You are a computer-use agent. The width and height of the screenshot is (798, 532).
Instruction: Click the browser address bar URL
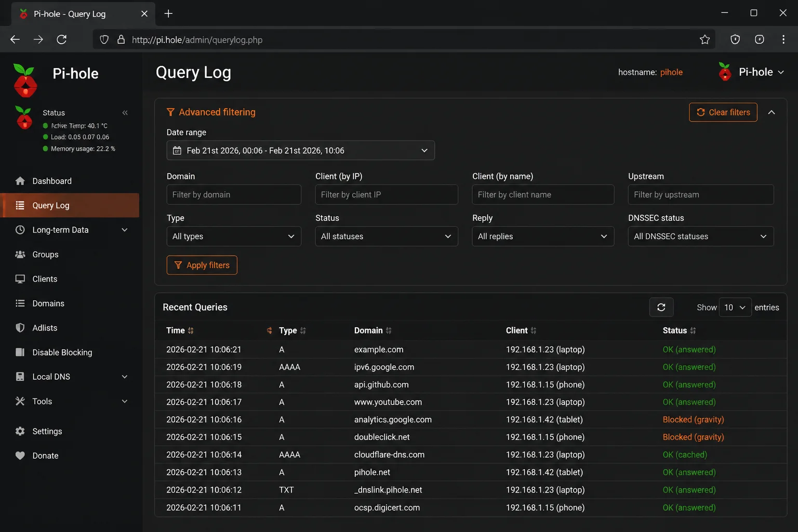click(x=197, y=40)
